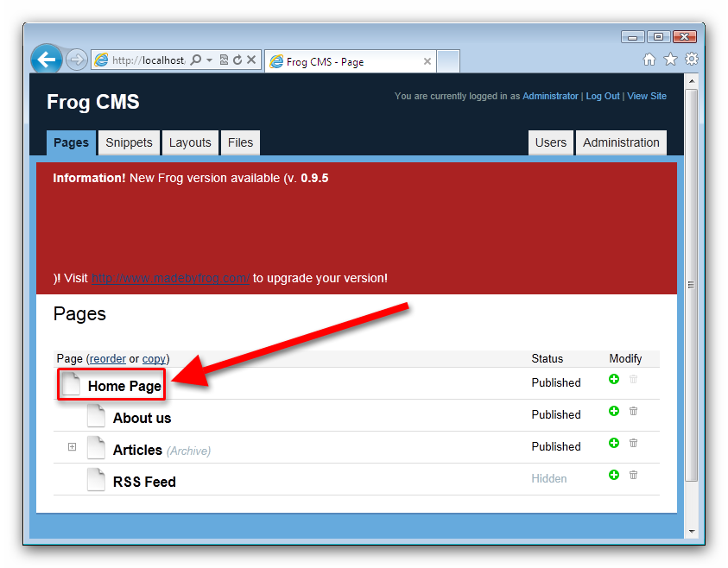Click the green add icon for Home Page
728x568 pixels.
coord(614,379)
